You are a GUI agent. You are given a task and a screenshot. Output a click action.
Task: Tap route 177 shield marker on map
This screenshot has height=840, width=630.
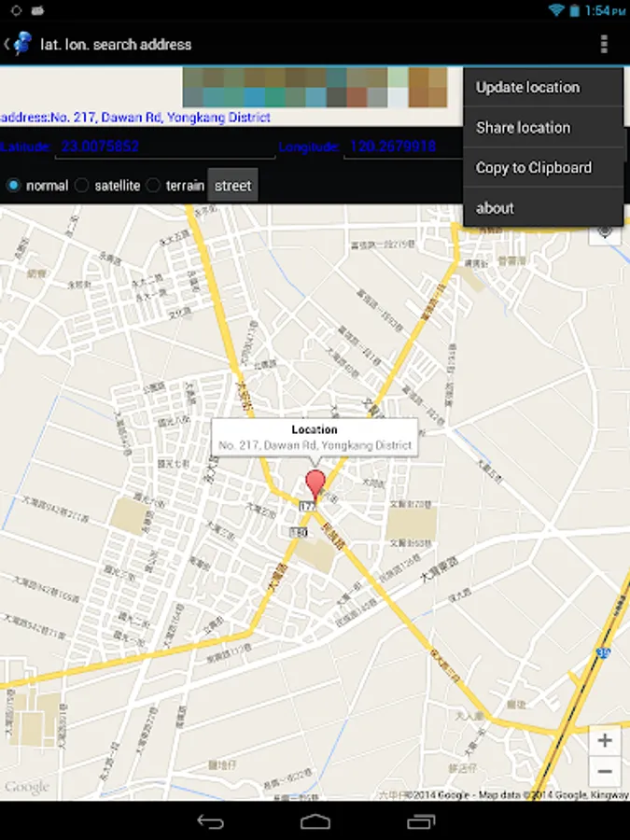click(x=307, y=506)
